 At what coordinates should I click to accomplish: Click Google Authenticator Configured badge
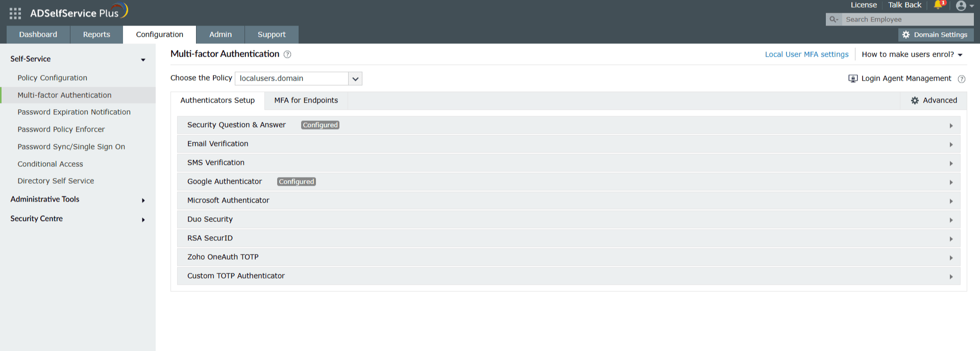pos(297,182)
